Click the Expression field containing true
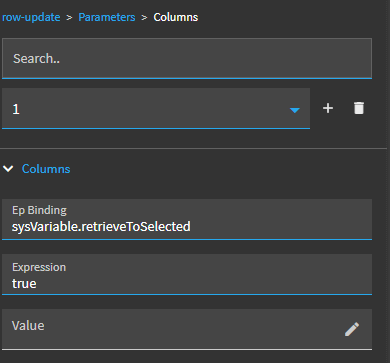 (x=187, y=274)
